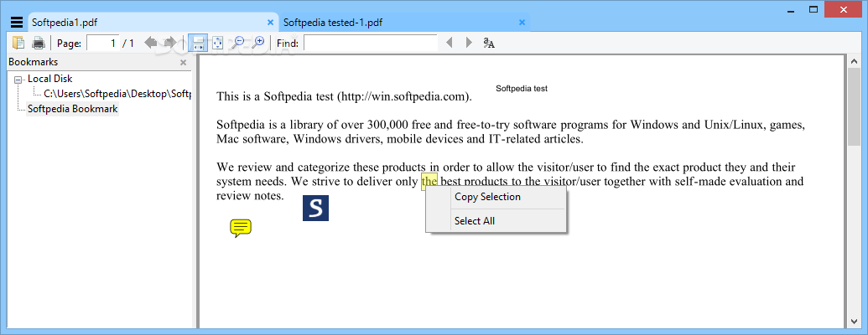
Task: Click into the Find text field
Action: click(371, 43)
